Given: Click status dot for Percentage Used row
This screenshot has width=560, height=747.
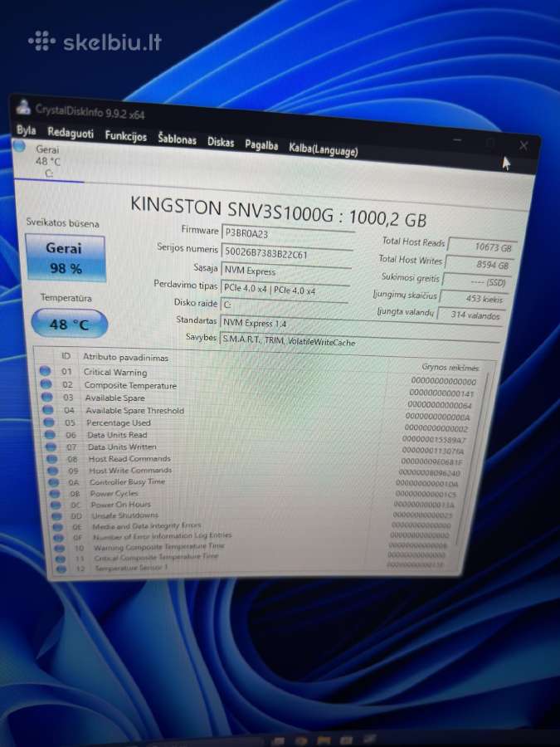Looking at the screenshot, I should (x=49, y=422).
